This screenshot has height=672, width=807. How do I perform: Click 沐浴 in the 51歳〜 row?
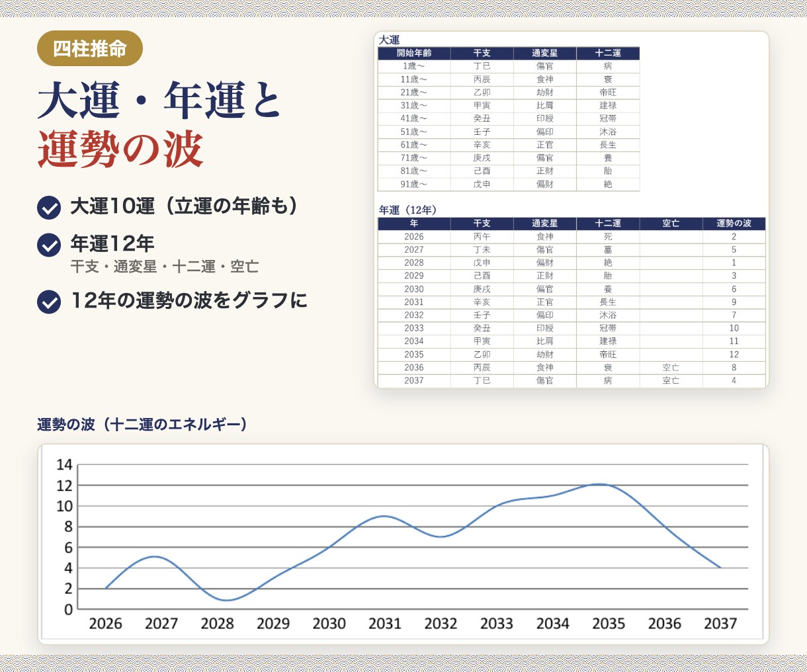pyautogui.click(x=608, y=132)
